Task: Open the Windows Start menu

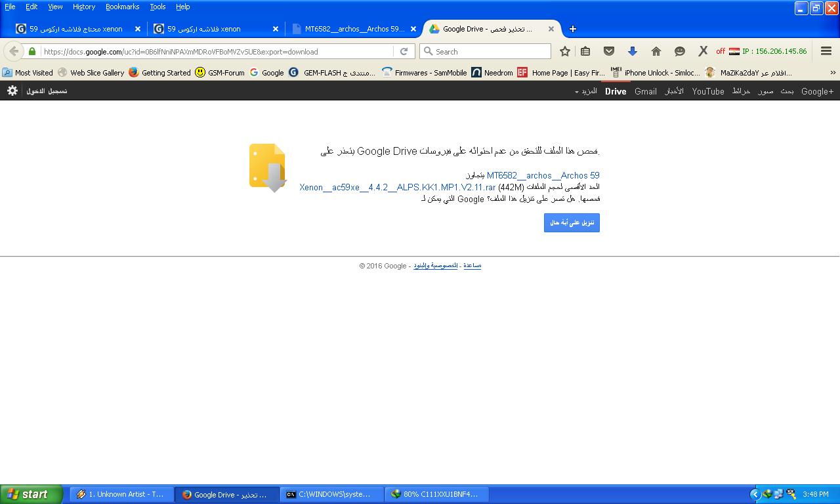Action: (x=31, y=494)
